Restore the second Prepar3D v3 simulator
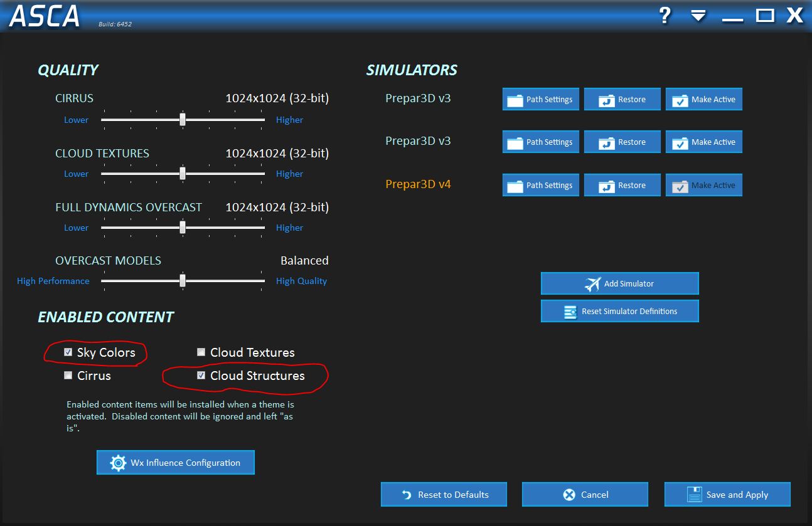The height and width of the screenshot is (526, 812). (x=622, y=142)
